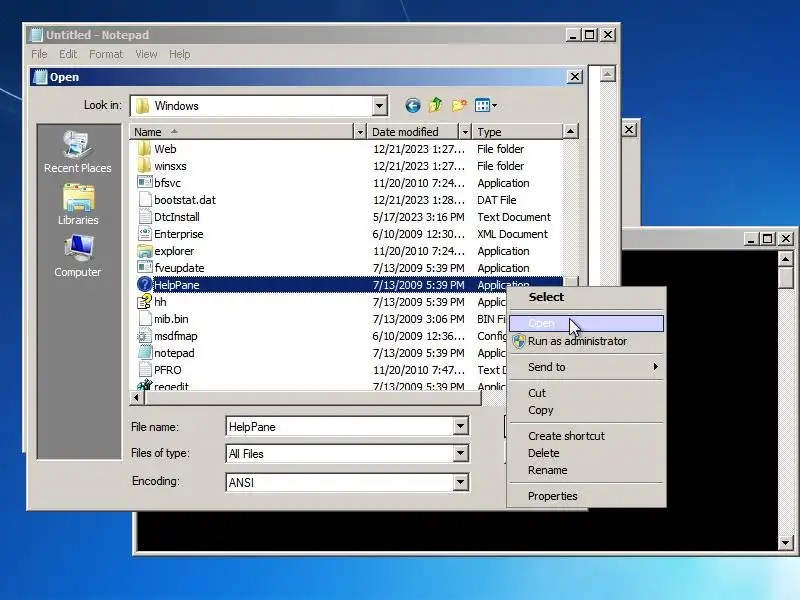This screenshot has width=800, height=600.
Task: Select the msdfmap config icon
Action: tap(145, 336)
